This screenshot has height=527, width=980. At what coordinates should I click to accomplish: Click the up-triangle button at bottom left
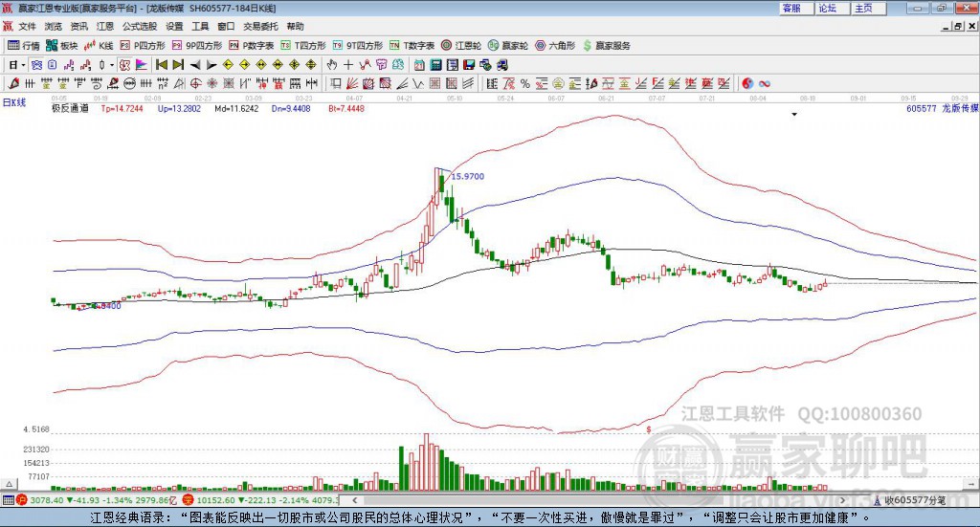(9, 484)
